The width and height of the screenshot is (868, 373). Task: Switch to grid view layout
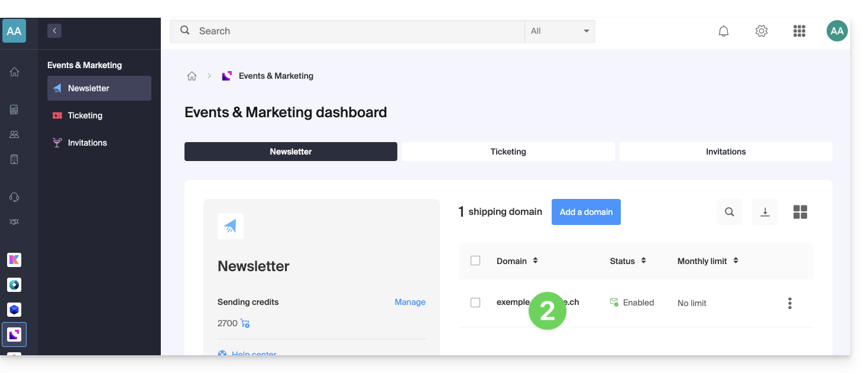(x=800, y=212)
